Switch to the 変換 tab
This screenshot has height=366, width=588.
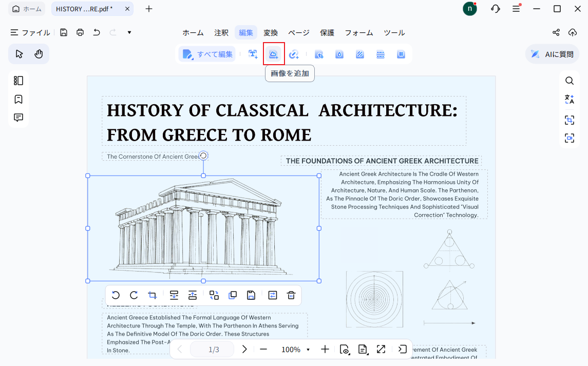[270, 33]
